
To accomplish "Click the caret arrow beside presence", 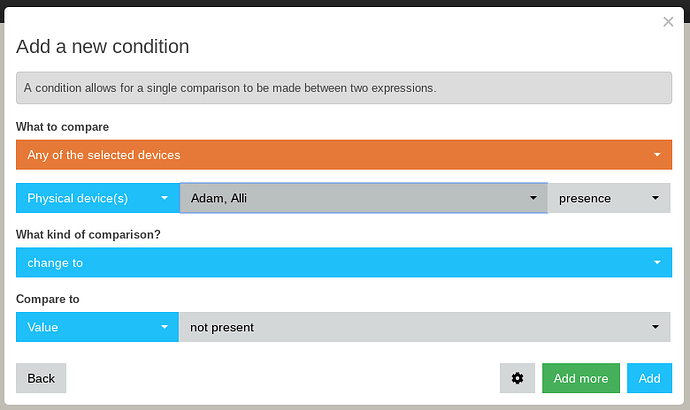I will tap(655, 198).
